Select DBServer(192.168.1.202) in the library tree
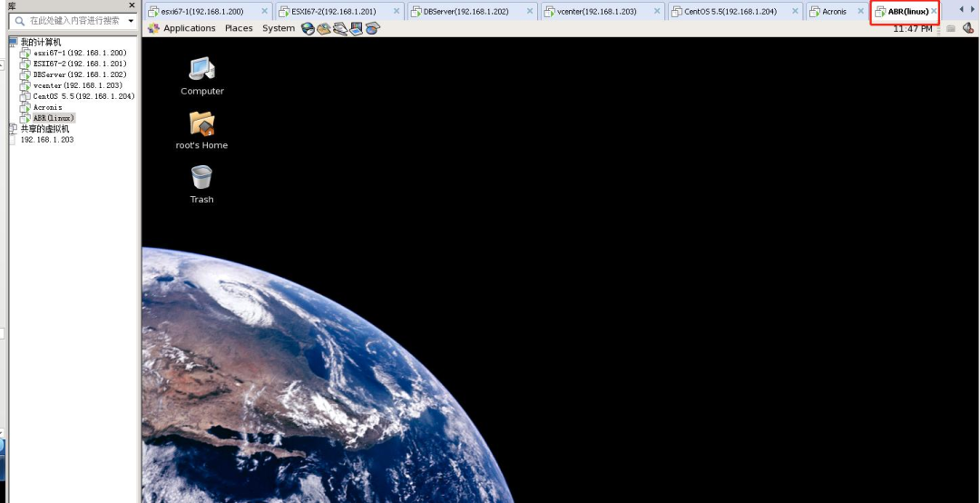 79,74
